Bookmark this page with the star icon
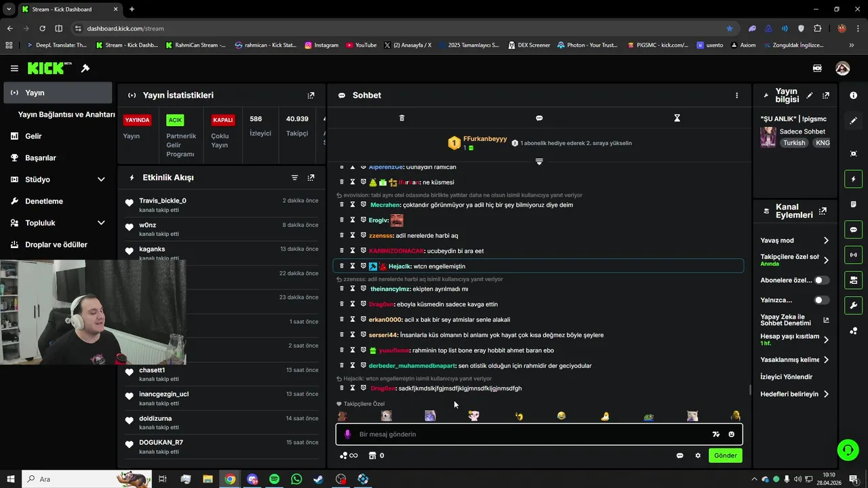 click(730, 28)
